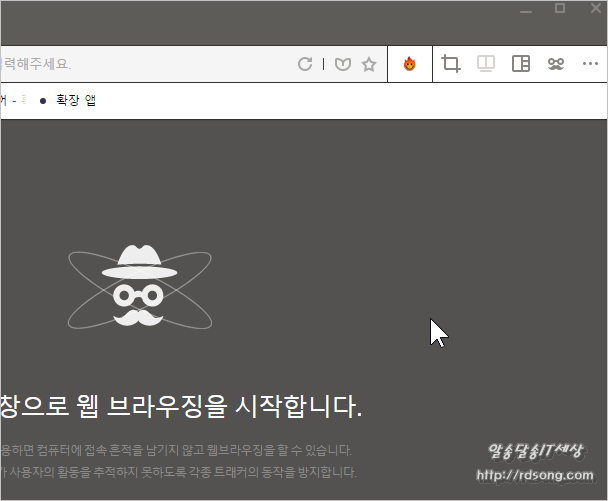Close the browser window
Image resolution: width=608 pixels, height=501 pixels.
tap(592, 9)
